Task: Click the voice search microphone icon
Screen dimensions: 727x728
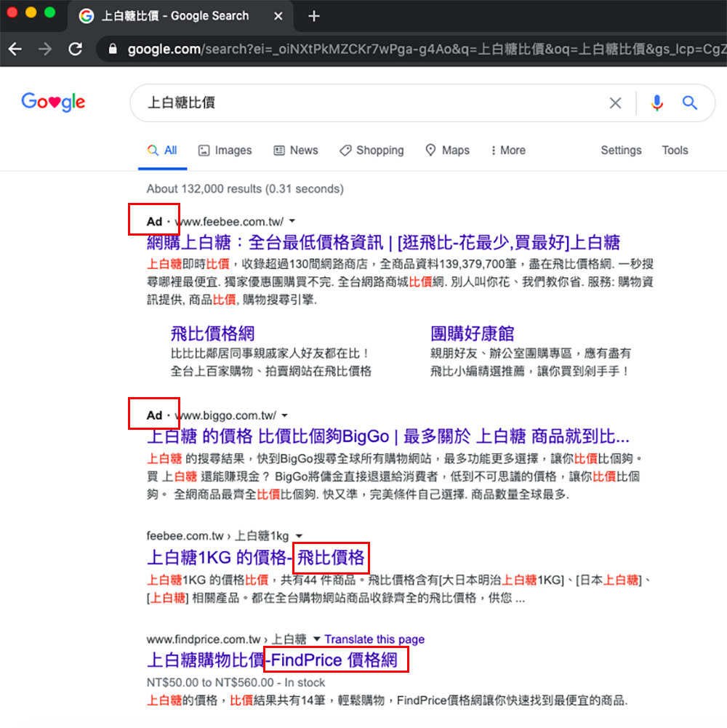Action: [x=657, y=103]
